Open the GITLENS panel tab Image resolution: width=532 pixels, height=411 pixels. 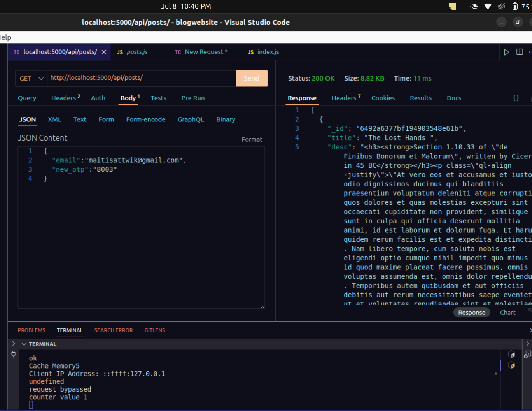155,330
